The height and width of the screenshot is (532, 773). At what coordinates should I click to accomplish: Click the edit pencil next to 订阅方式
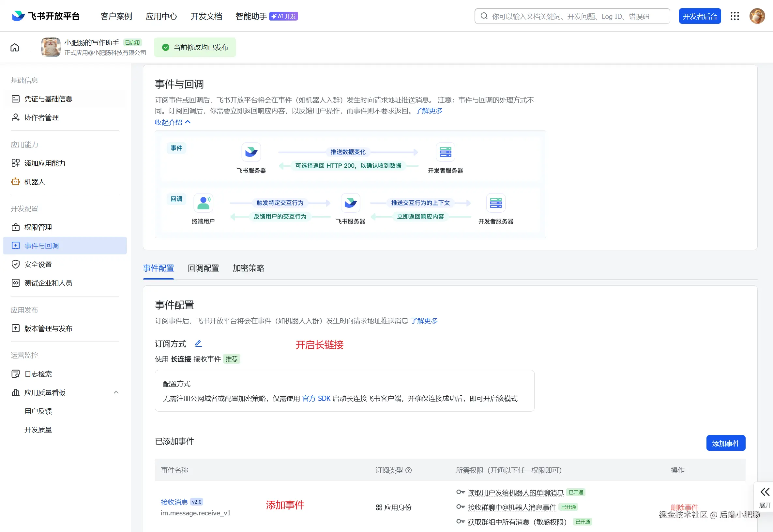[x=198, y=343]
